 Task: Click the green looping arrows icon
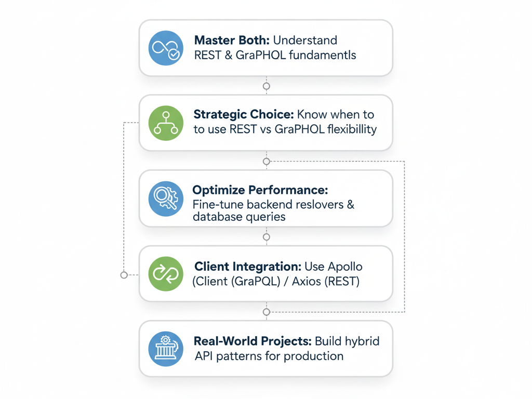click(x=166, y=274)
